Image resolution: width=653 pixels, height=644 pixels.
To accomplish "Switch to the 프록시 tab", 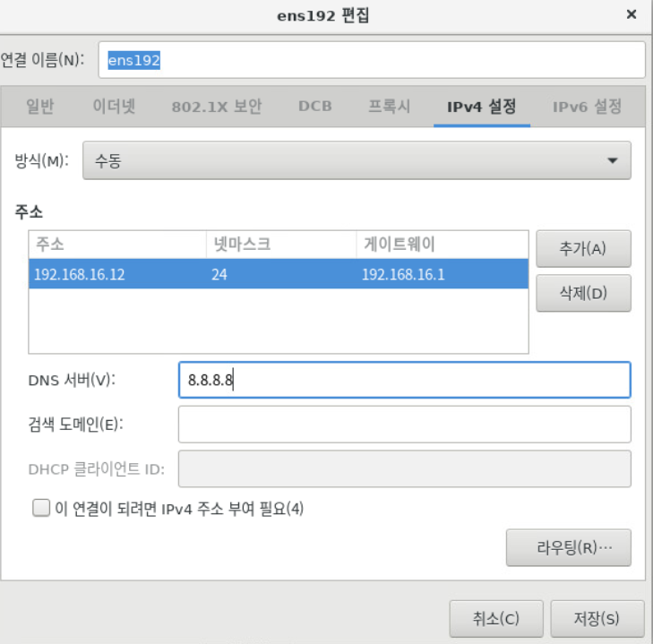I will 389,107.
